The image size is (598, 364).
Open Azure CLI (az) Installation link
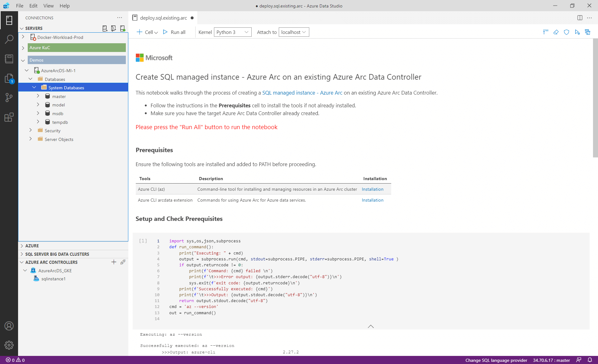373,189
